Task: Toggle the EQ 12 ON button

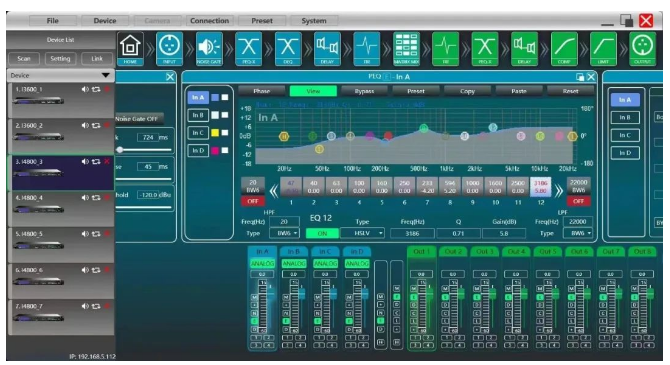Action: 322,233
